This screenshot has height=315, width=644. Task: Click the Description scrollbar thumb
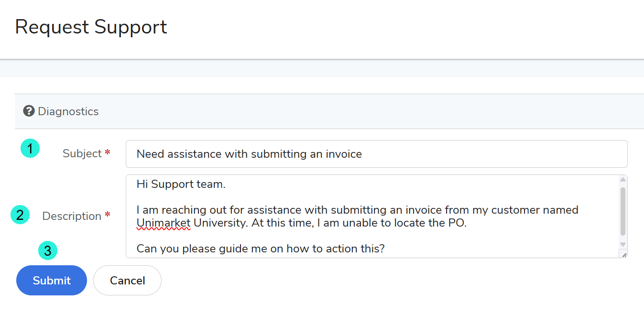pyautogui.click(x=622, y=210)
